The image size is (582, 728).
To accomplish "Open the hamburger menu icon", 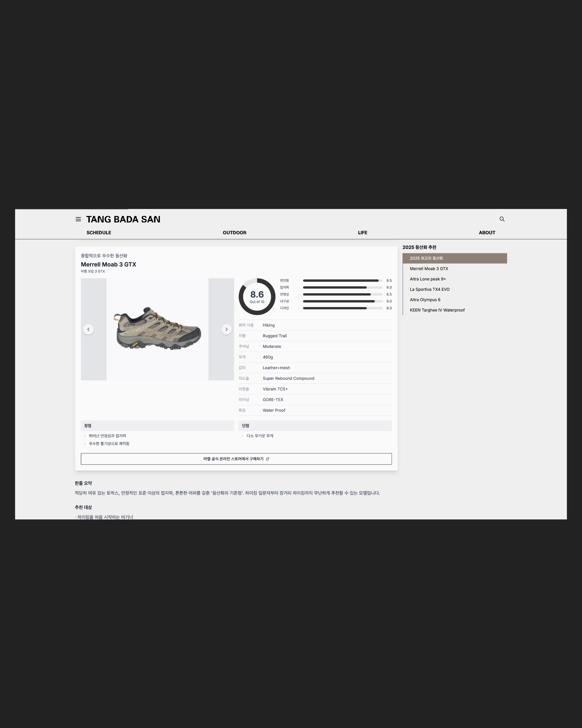I will click(78, 219).
